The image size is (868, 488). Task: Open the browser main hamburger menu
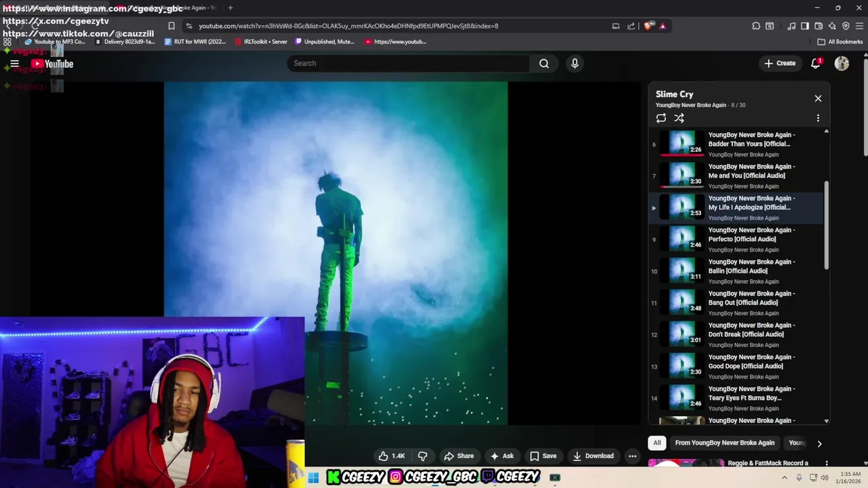coord(859,26)
